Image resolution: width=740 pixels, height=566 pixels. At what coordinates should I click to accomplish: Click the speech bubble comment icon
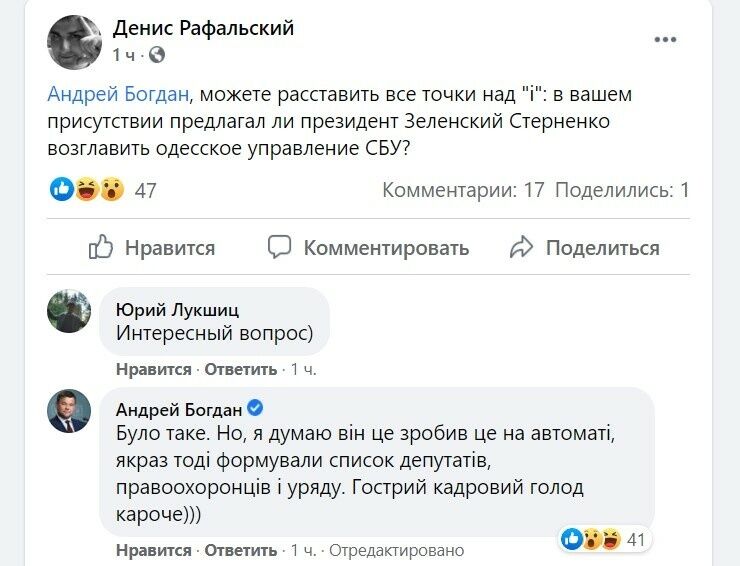pyautogui.click(x=280, y=247)
